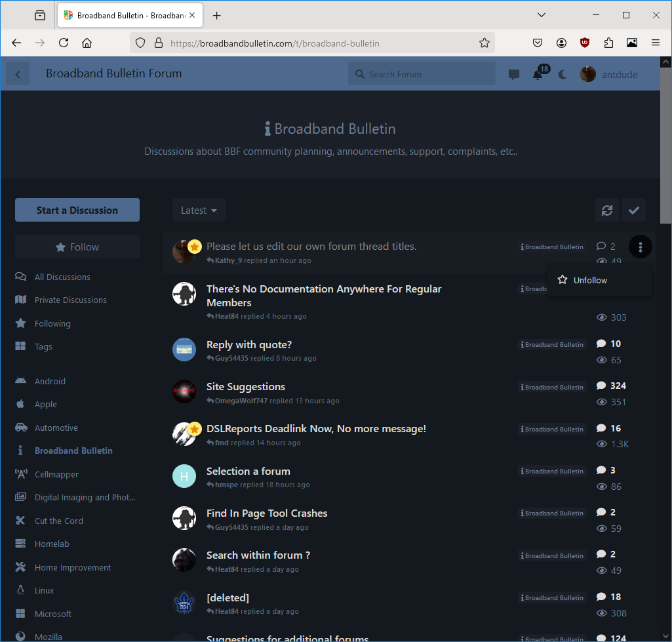This screenshot has width=672, height=642.
Task: Click reply count 324 on 'Site Suggestions'
Action: (x=611, y=386)
